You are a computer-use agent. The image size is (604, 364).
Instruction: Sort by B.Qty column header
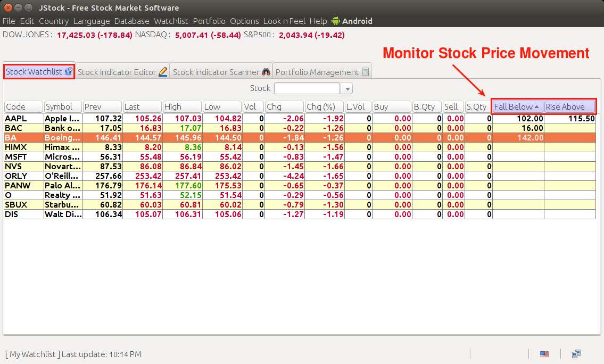pyautogui.click(x=427, y=106)
